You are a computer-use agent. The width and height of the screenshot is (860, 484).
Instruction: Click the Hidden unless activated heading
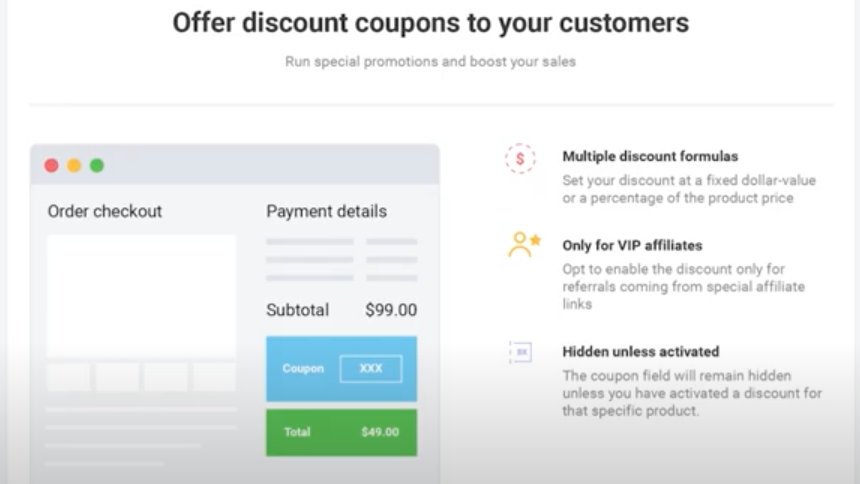[640, 351]
